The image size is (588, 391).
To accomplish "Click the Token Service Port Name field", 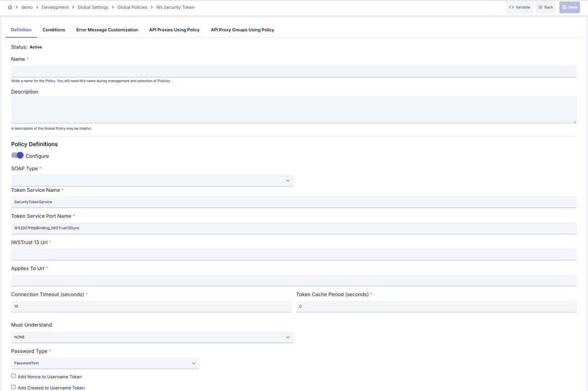I will click(x=294, y=228).
